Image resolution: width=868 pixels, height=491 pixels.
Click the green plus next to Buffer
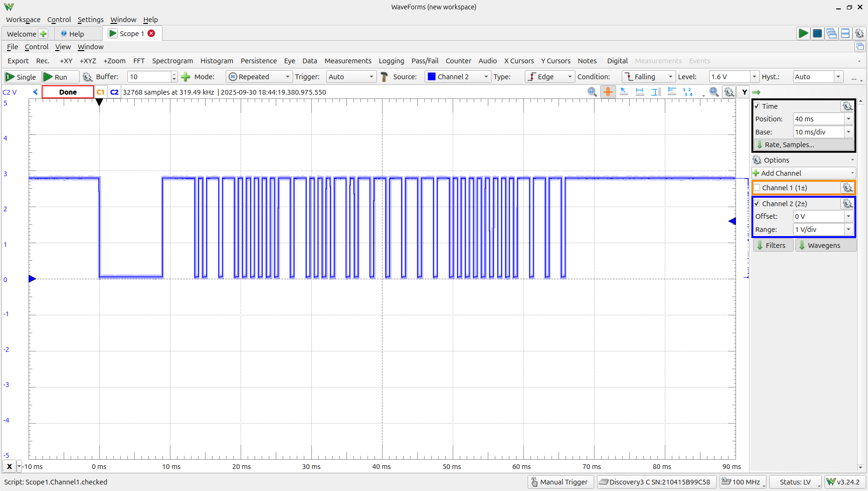coord(186,77)
